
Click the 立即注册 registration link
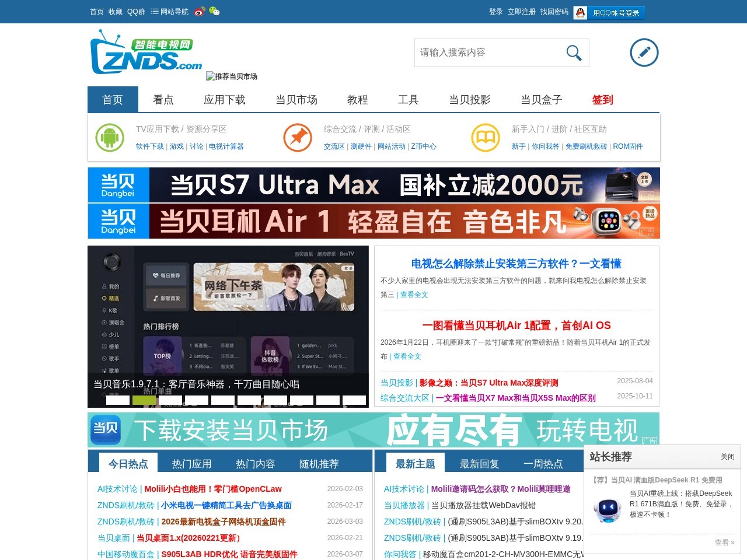tap(520, 11)
